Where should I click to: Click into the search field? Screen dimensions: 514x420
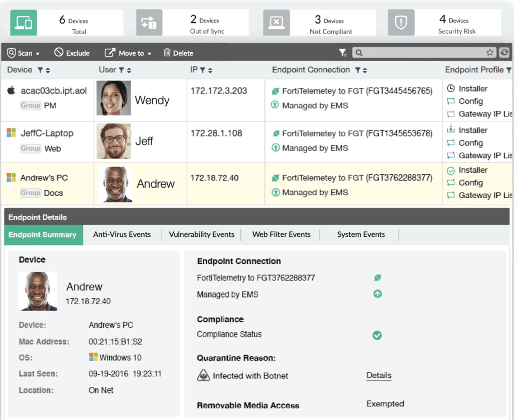pyautogui.click(x=424, y=52)
